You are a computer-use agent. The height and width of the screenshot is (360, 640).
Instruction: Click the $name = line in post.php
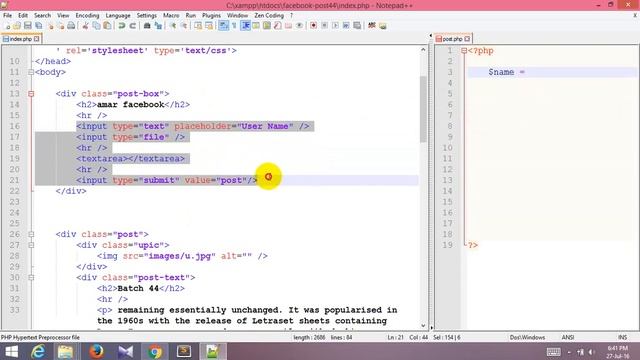tap(552, 72)
